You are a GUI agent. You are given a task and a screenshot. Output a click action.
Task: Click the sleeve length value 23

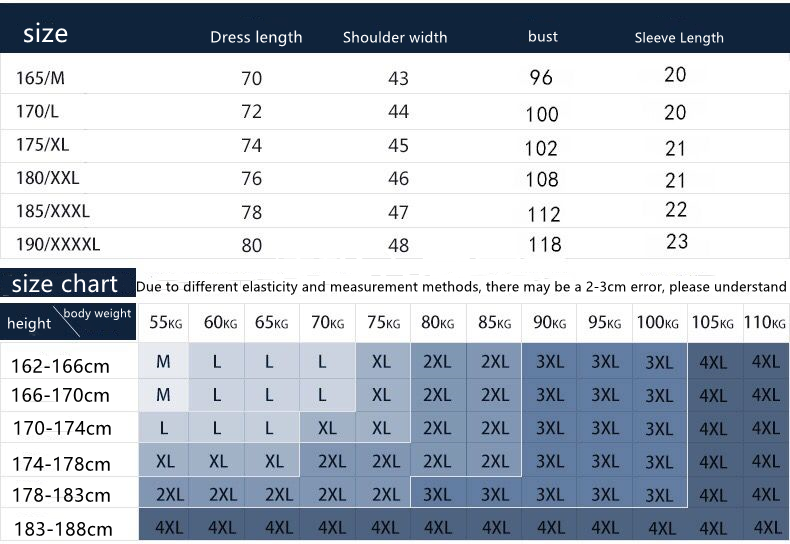[x=677, y=242]
